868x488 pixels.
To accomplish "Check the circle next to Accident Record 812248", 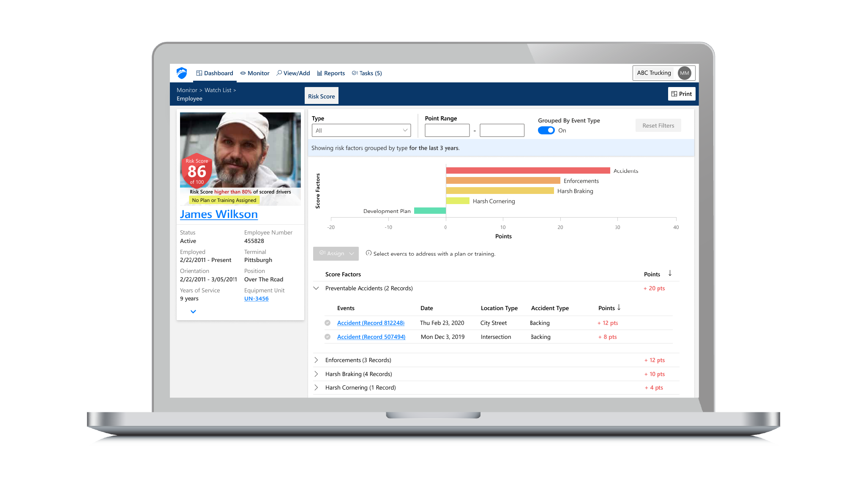I will 328,322.
